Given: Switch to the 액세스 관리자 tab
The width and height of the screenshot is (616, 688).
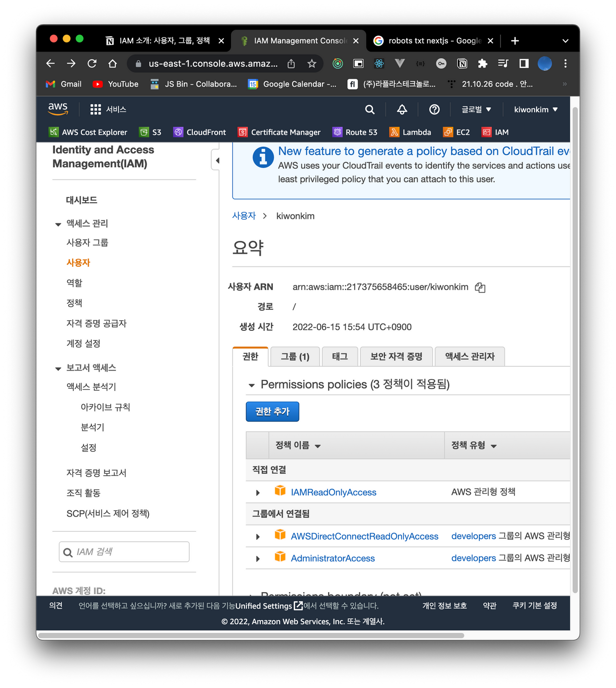Looking at the screenshot, I should [x=470, y=357].
